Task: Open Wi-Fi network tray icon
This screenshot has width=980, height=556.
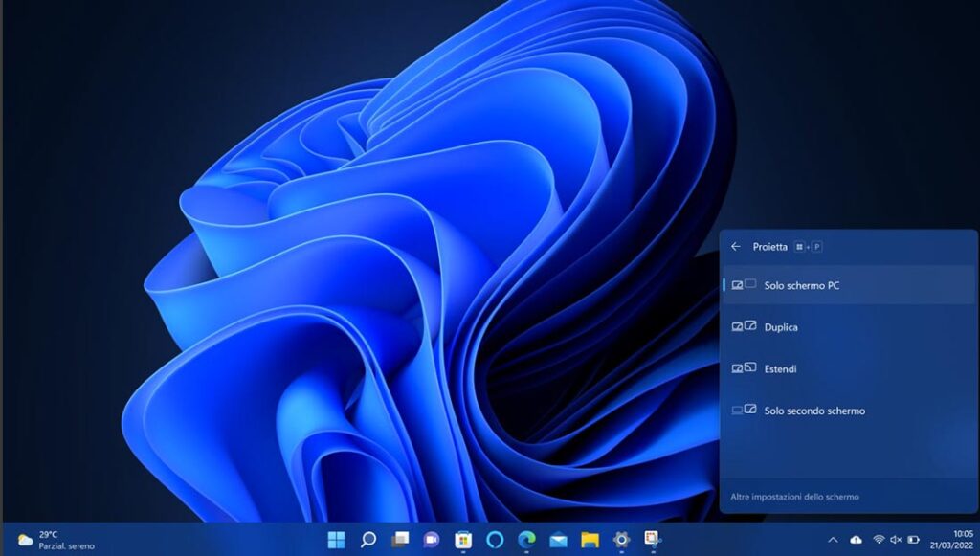Action: (879, 540)
